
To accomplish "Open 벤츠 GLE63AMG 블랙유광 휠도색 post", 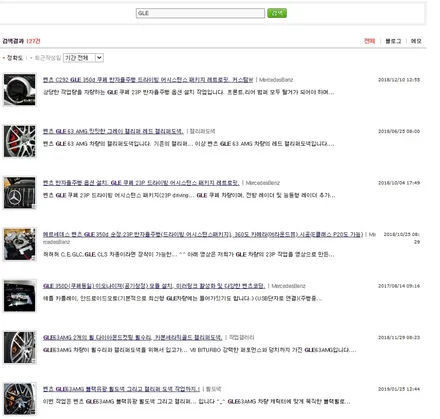I will (x=121, y=389).
